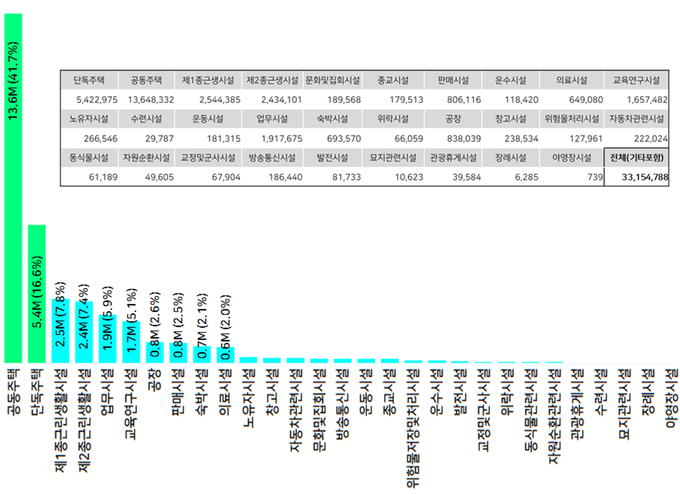Image resolution: width=680 pixels, height=494 pixels.
Task: Select the 전체(기타포함) header cell
Action: [x=636, y=158]
